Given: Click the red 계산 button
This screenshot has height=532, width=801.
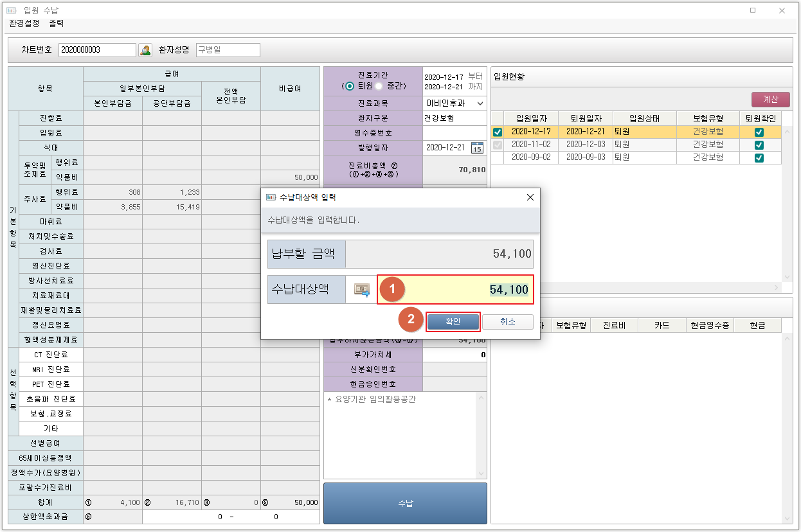Looking at the screenshot, I should tap(770, 100).
